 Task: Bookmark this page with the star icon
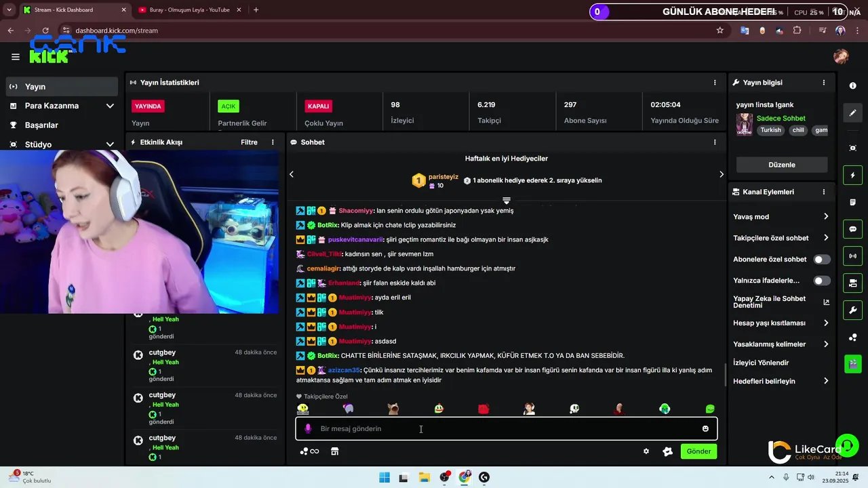pos(720,30)
